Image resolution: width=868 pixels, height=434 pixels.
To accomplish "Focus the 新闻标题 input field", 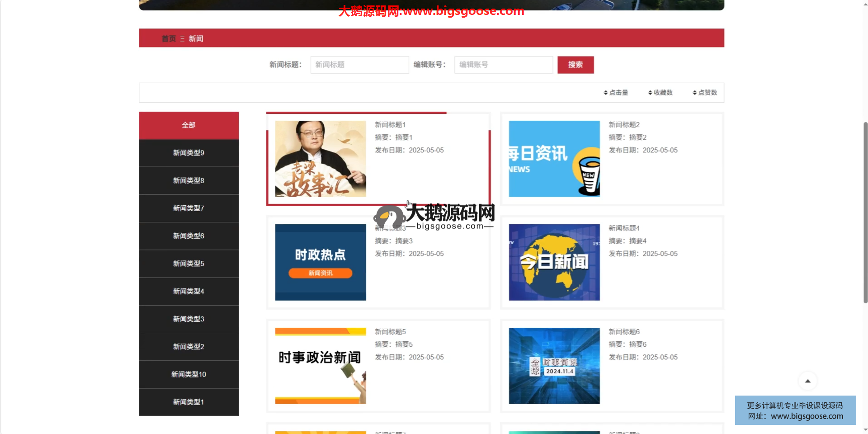I will [x=359, y=65].
